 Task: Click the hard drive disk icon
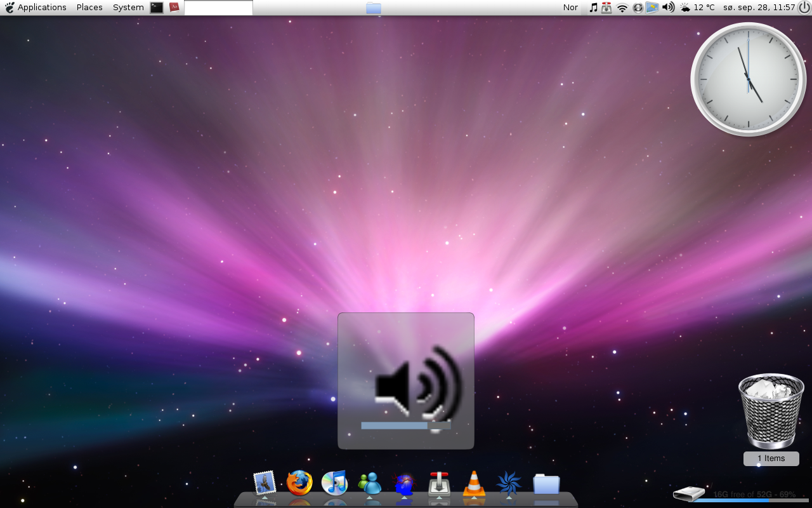click(690, 493)
